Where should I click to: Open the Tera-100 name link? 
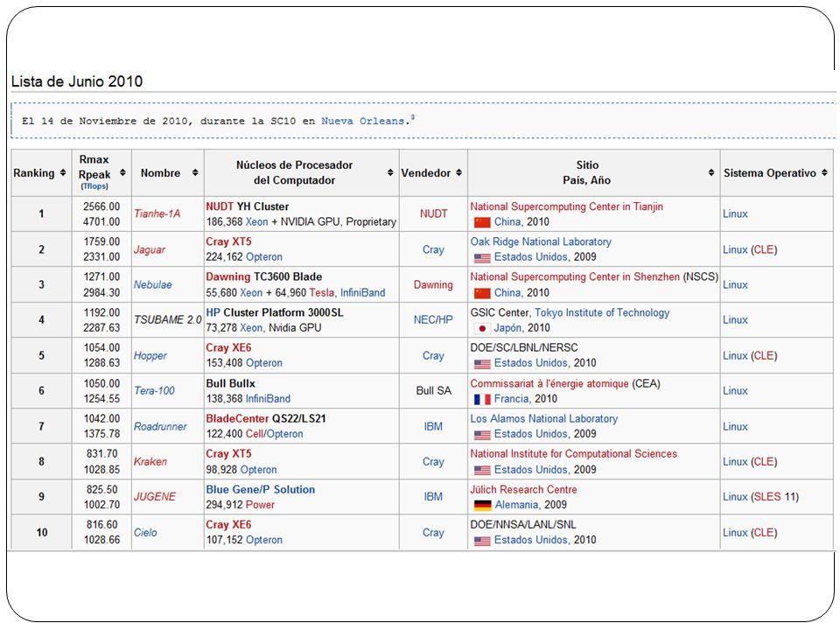(x=154, y=390)
